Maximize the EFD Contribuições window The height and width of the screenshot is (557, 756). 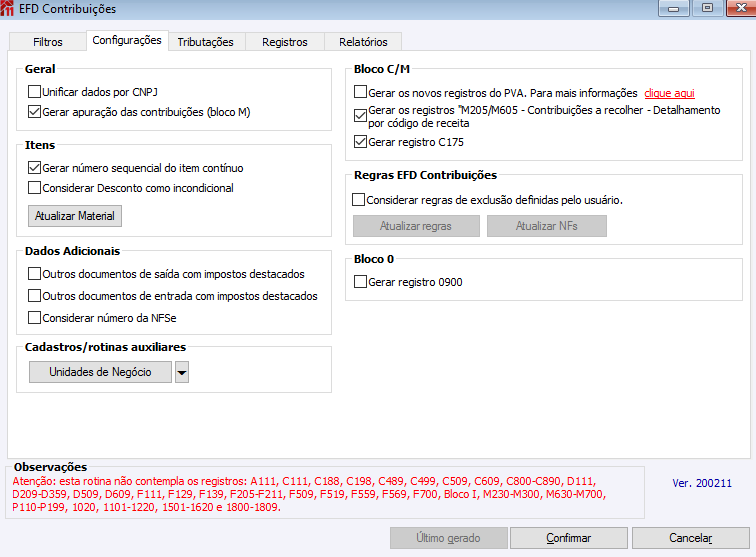[707, 8]
